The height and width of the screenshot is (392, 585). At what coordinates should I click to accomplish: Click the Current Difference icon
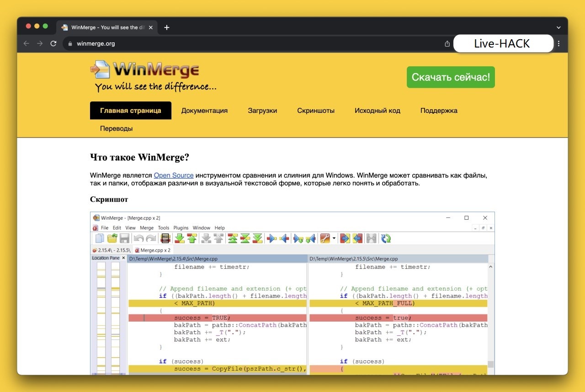coord(245,238)
